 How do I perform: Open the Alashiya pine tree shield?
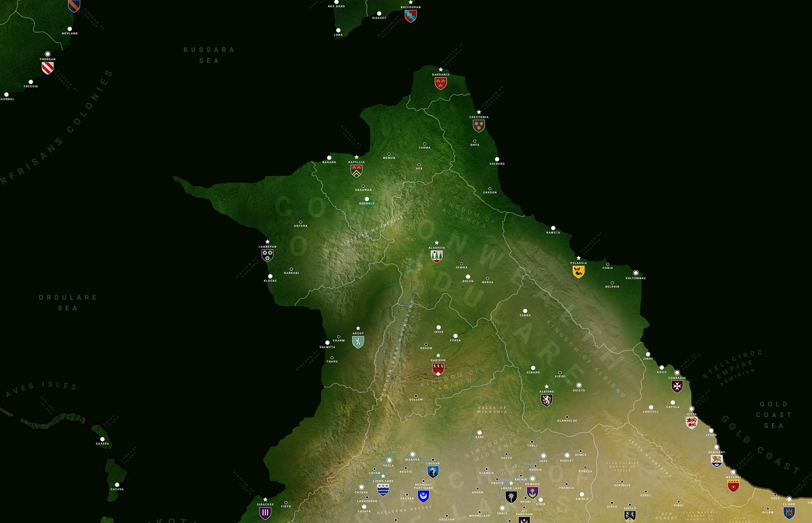[436, 256]
